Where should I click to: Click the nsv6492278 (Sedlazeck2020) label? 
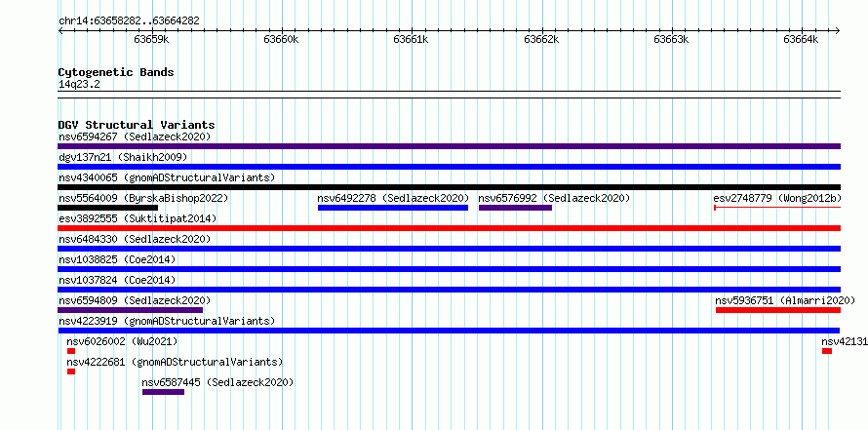click(x=393, y=198)
